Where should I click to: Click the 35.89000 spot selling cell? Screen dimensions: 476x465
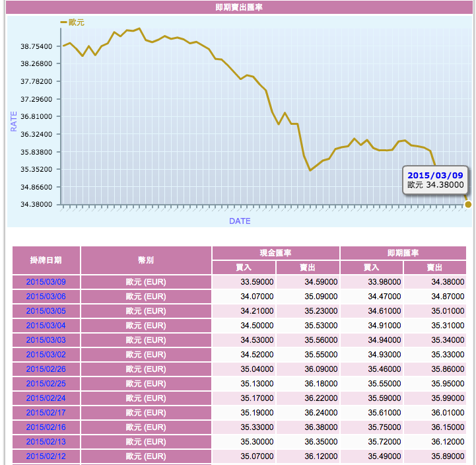tap(434, 456)
